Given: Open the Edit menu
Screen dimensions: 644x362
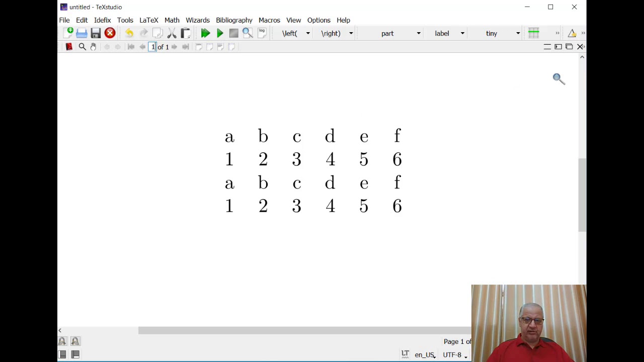Looking at the screenshot, I should pos(82,20).
